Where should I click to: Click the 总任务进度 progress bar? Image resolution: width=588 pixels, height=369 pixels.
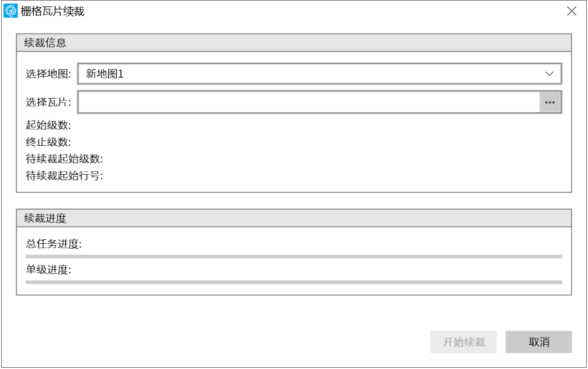click(x=294, y=256)
